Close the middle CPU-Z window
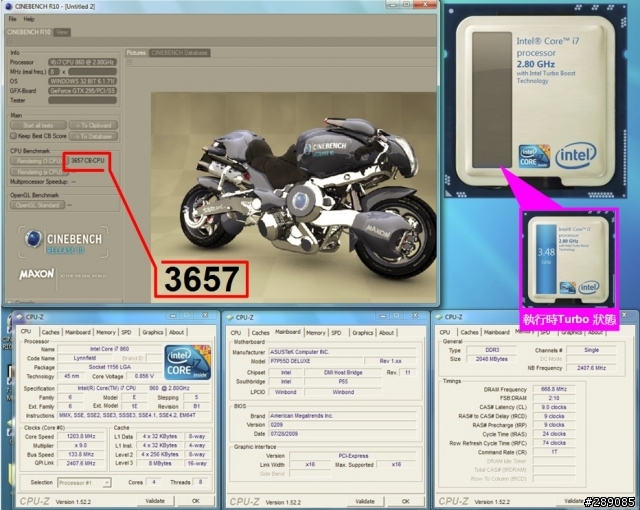640x510 pixels. 414,315
